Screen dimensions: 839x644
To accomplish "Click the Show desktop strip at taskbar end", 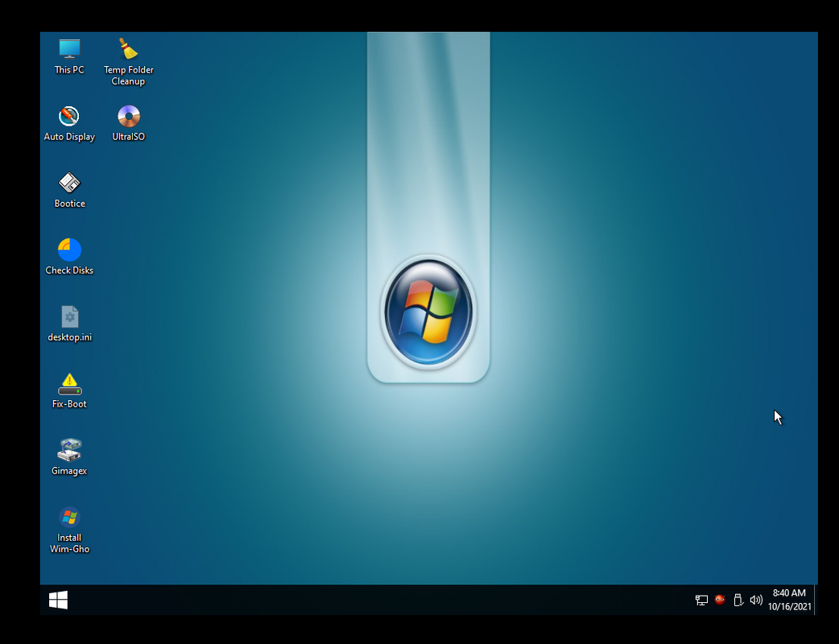I will tap(816, 601).
